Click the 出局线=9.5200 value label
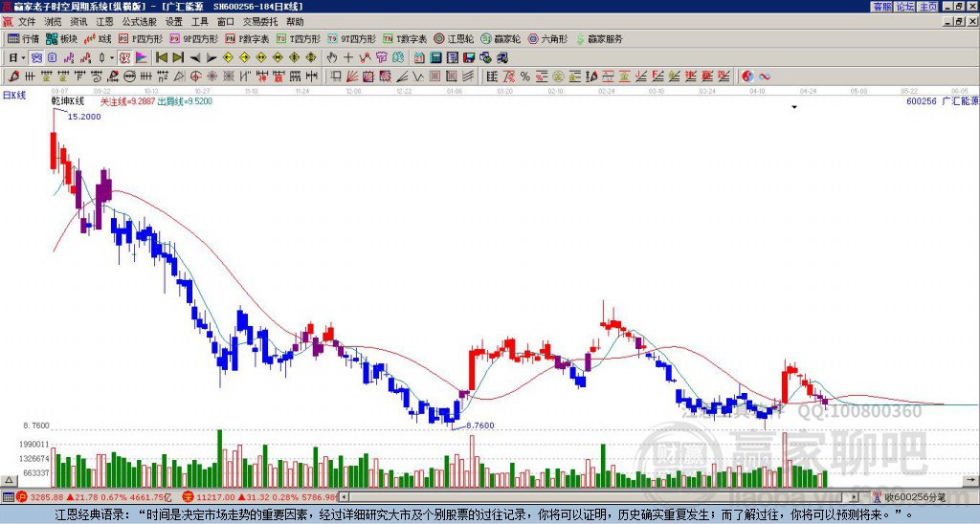This screenshot has width=980, height=524. click(x=185, y=100)
